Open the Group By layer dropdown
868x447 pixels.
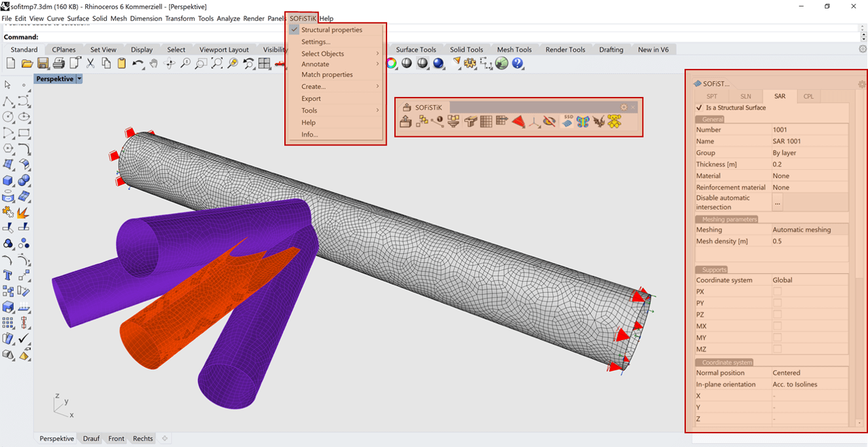[x=810, y=153]
